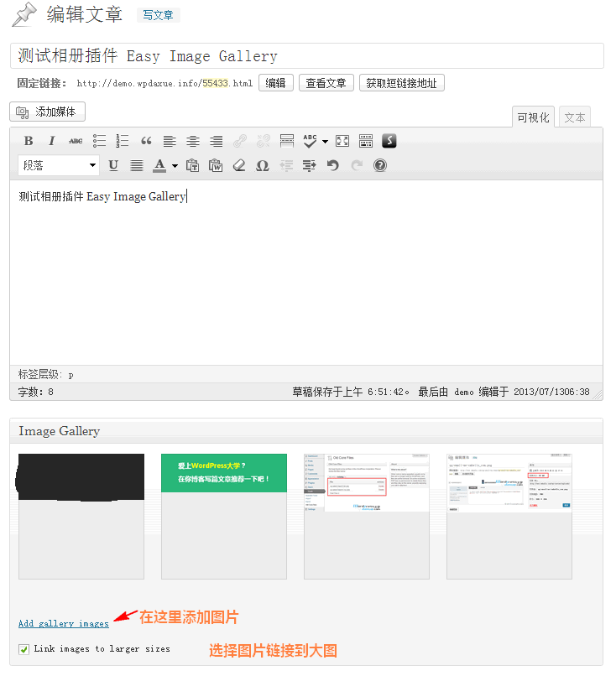
Task: Increase indent of paragraph
Action: point(310,165)
